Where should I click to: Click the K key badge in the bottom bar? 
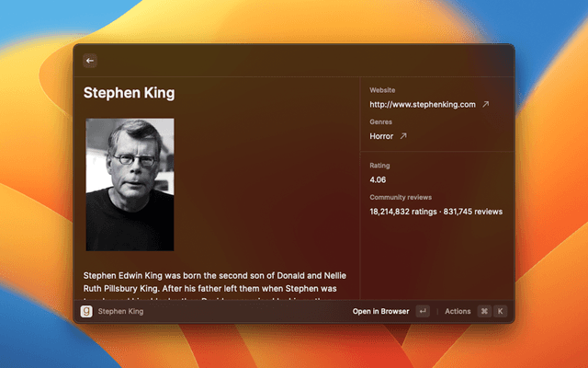click(x=501, y=312)
